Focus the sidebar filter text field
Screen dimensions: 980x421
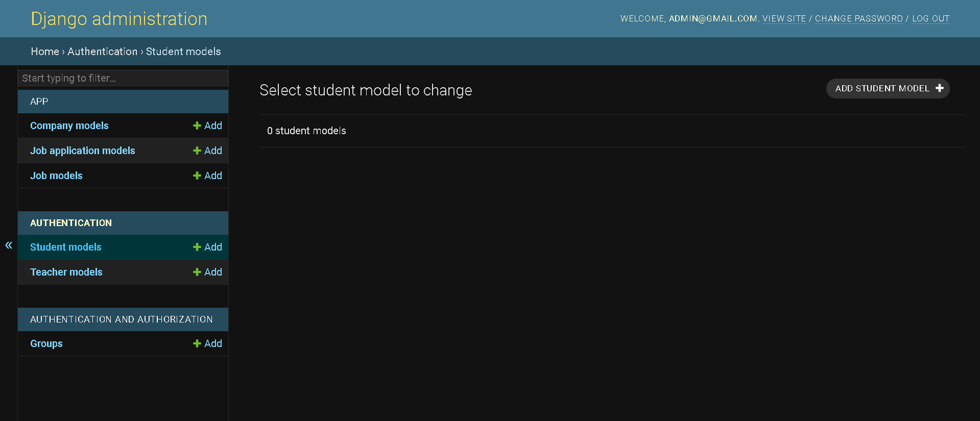(123, 78)
